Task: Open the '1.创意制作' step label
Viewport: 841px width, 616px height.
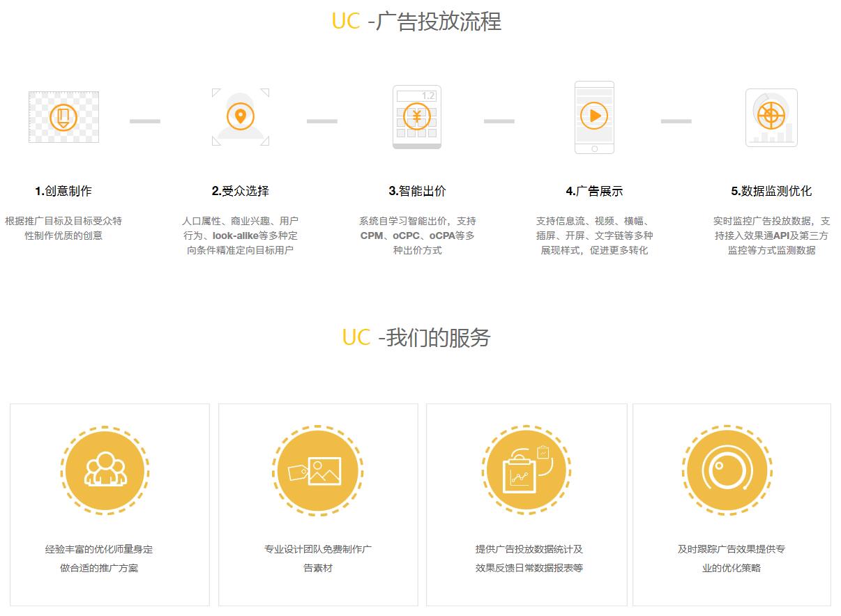Action: [63, 190]
